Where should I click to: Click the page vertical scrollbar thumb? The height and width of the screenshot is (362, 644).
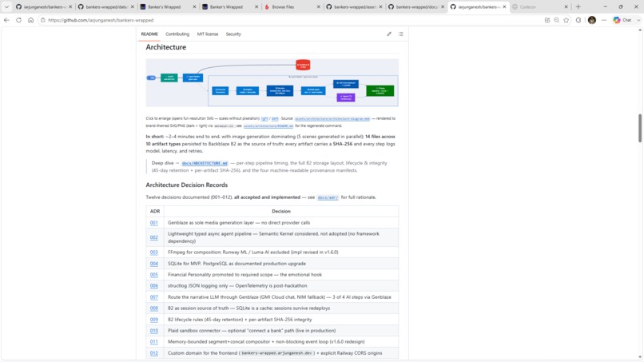[x=640, y=128]
